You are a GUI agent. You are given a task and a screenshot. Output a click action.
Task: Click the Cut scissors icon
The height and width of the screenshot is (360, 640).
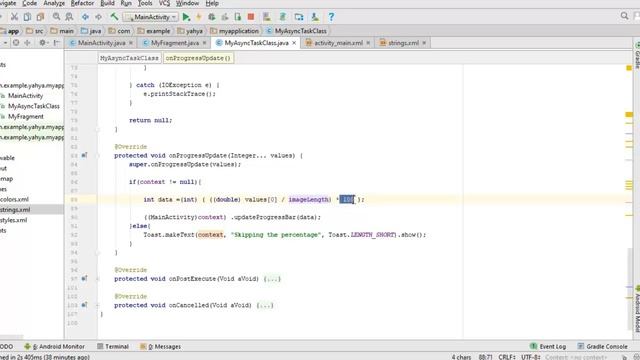coord(14,17)
